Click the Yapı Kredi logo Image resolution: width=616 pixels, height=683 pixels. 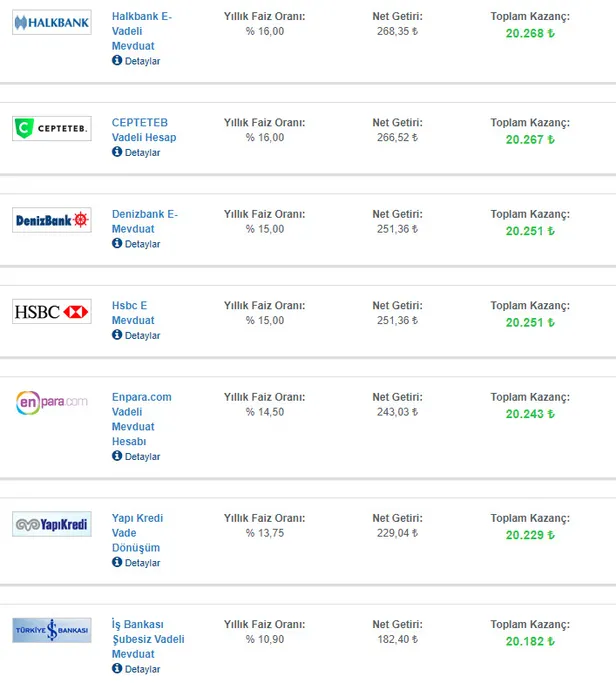(x=52, y=524)
